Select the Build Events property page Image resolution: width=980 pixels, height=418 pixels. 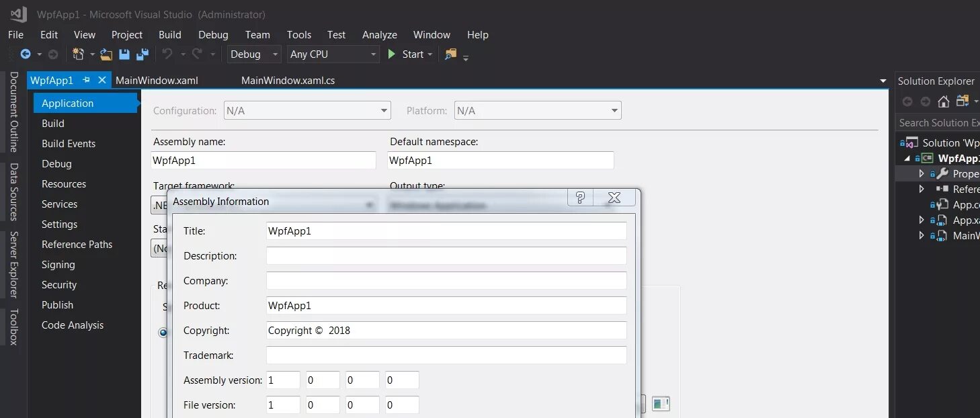click(x=69, y=143)
